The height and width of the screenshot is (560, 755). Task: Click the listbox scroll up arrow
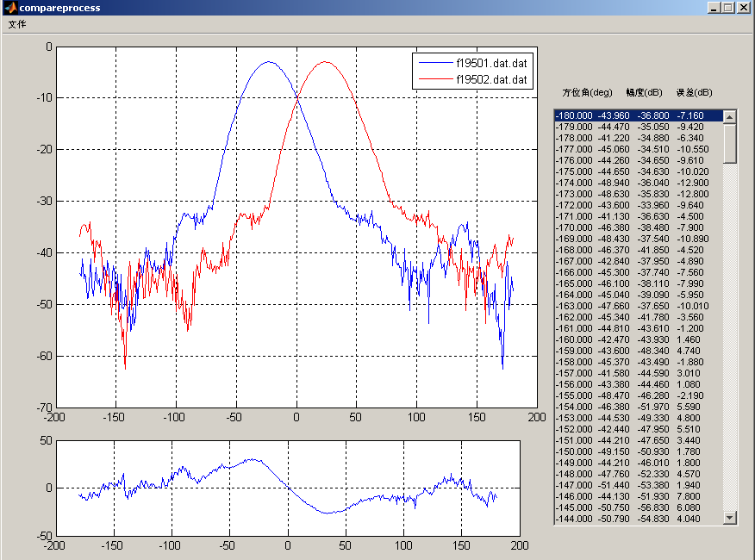(x=730, y=117)
